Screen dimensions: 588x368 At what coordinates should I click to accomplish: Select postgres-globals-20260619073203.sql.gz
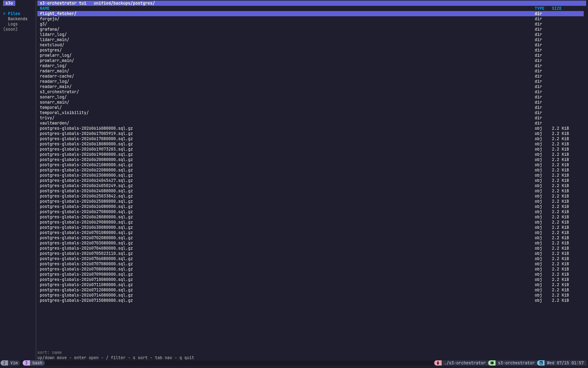(x=310, y=149)
